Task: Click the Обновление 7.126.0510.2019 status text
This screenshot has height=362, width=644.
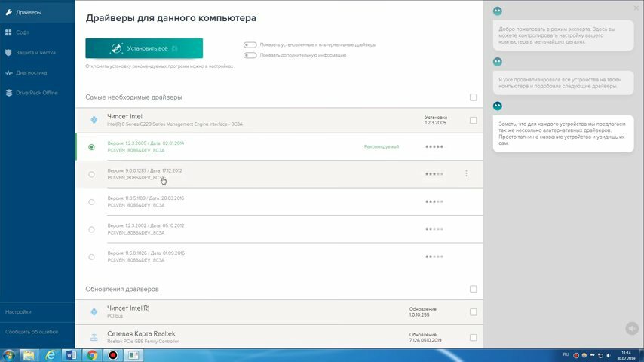Action: (425, 337)
